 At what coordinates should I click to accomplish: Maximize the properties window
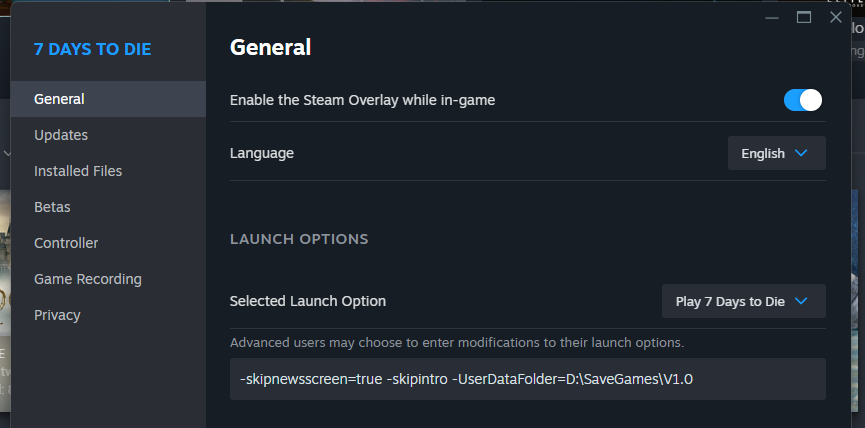804,18
